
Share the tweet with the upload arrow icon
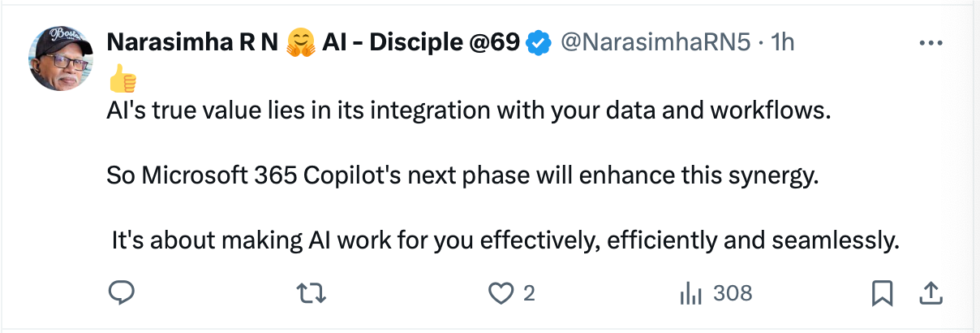click(x=931, y=292)
